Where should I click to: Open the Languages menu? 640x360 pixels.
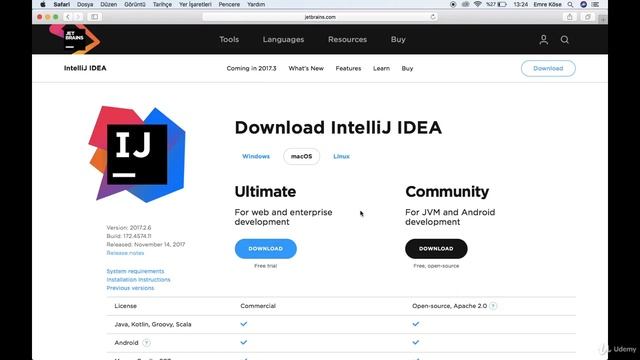(x=283, y=40)
